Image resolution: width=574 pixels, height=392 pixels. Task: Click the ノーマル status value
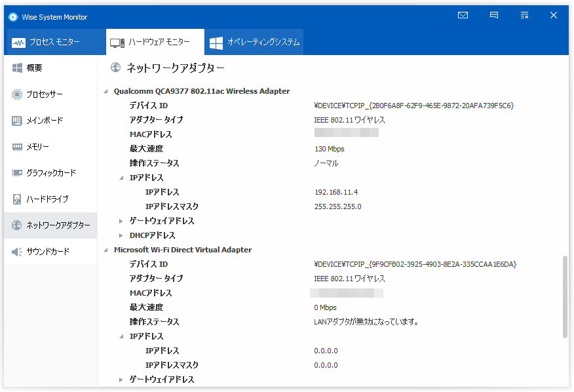(326, 163)
